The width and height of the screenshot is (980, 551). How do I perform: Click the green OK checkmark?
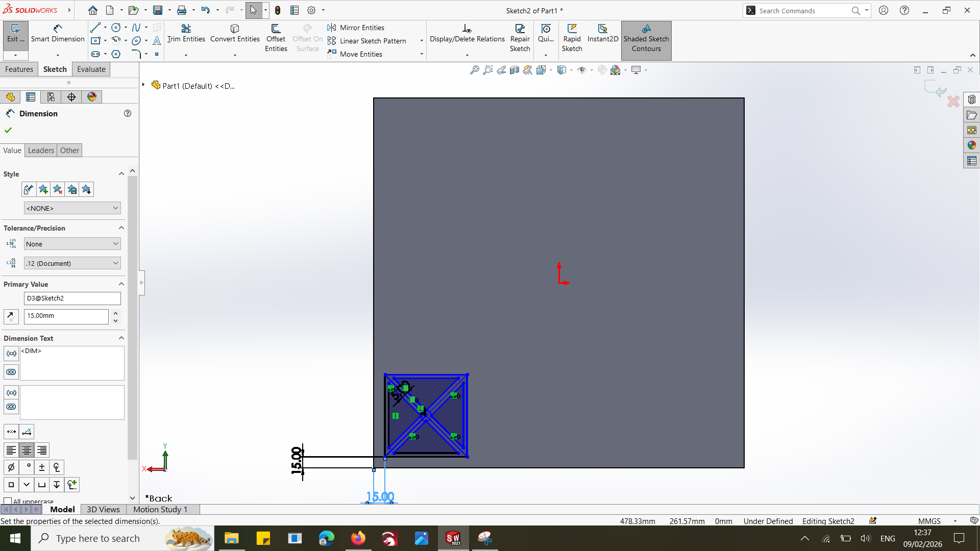[x=8, y=131]
